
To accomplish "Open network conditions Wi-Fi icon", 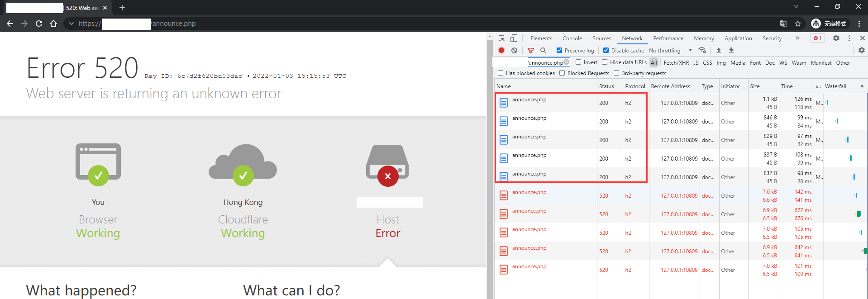I will [702, 50].
